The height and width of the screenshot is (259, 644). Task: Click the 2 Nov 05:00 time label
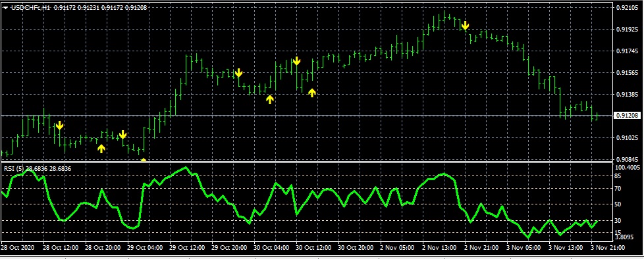click(x=397, y=248)
